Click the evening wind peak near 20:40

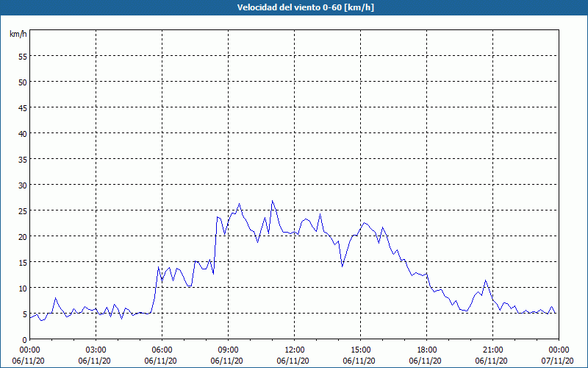[485, 280]
